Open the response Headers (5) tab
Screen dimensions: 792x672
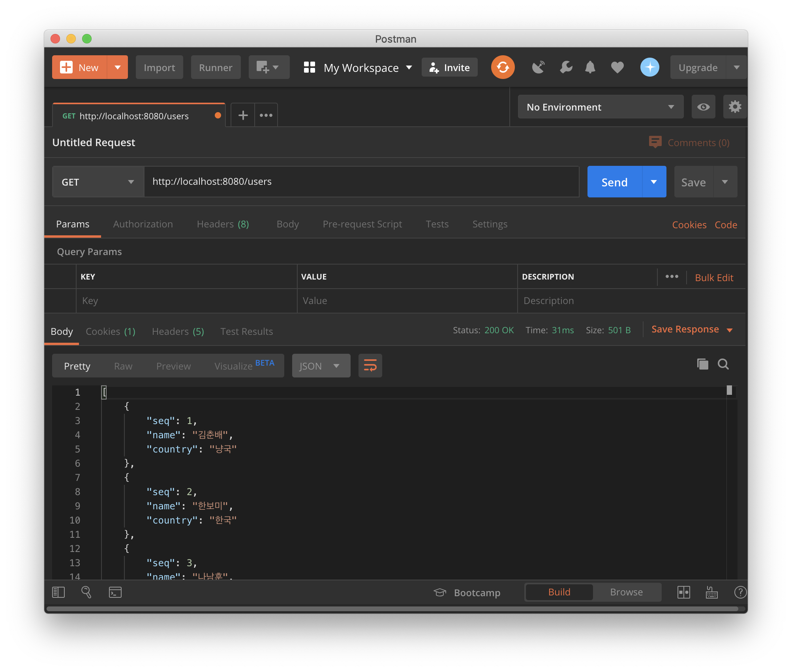point(178,332)
